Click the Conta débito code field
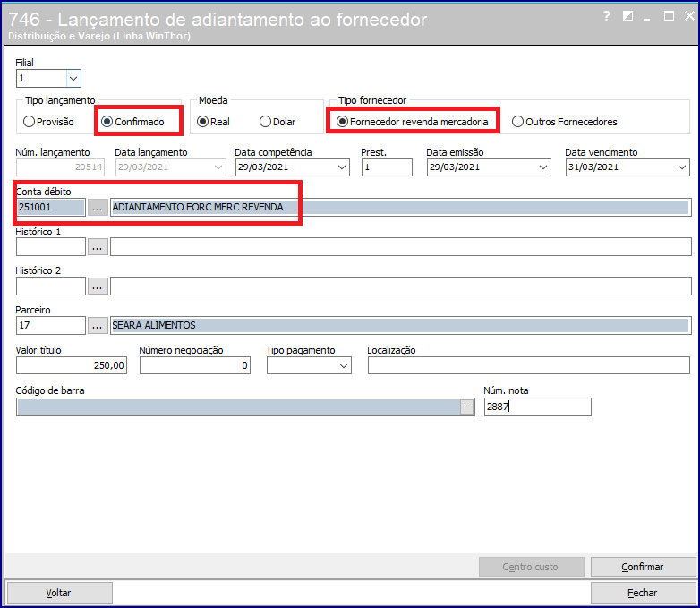 tap(51, 207)
